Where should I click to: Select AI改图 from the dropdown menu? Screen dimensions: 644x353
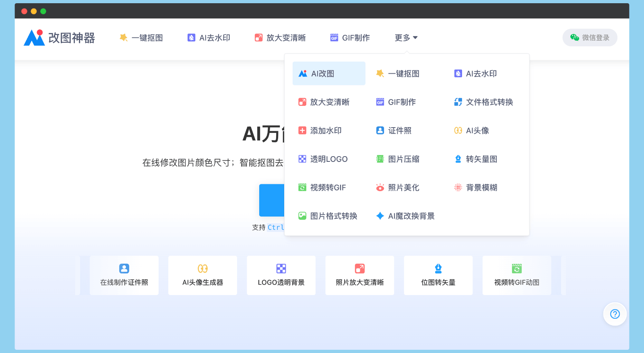pos(329,73)
